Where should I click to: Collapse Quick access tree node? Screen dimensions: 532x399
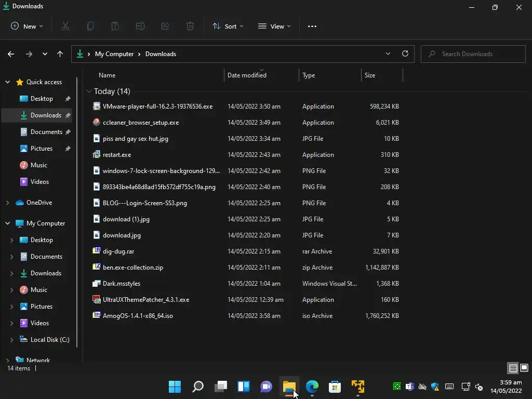pyautogui.click(x=7, y=82)
